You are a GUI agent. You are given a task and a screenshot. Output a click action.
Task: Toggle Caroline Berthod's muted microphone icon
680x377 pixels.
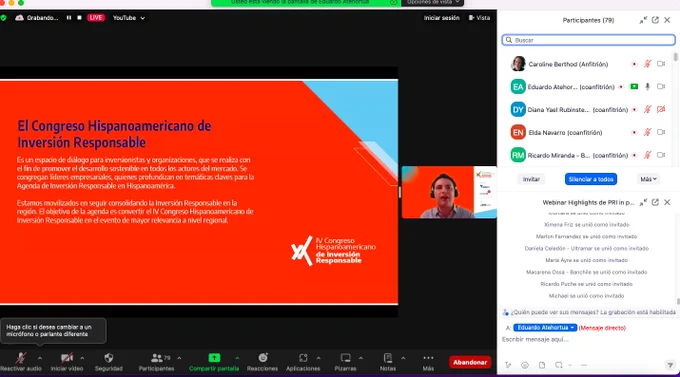[x=647, y=64]
